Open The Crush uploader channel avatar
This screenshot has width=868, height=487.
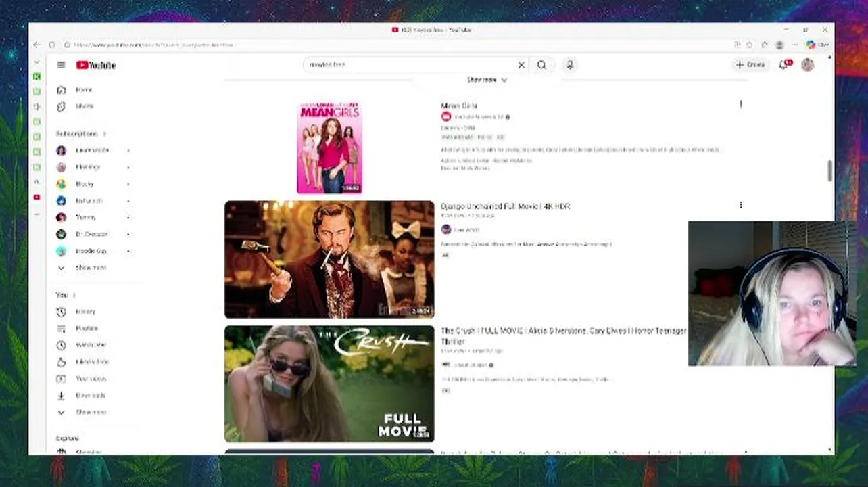click(x=446, y=365)
